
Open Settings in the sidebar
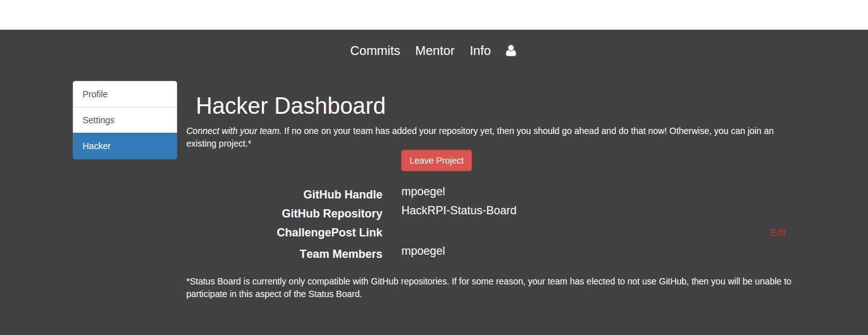(x=125, y=120)
